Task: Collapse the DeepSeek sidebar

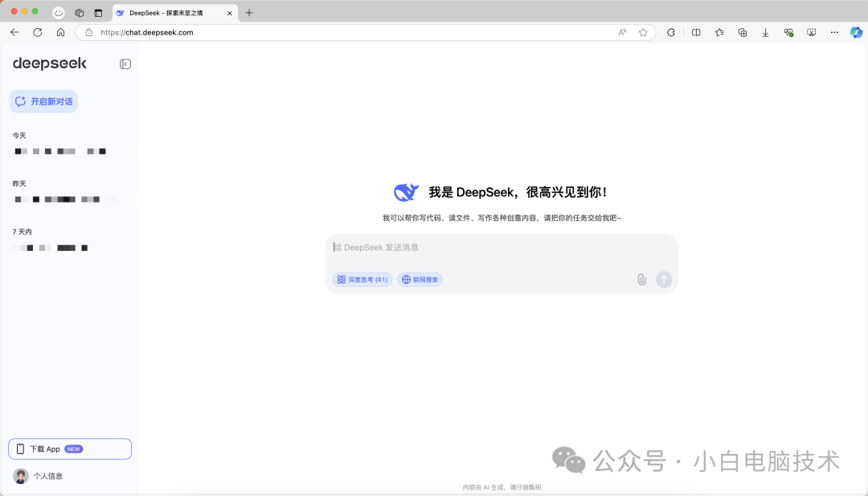Action: (125, 64)
